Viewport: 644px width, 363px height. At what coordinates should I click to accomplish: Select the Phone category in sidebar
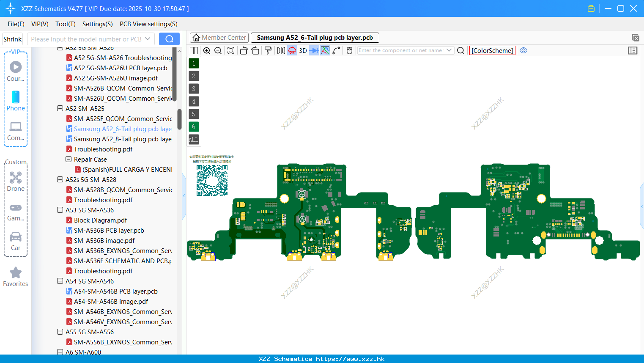click(x=16, y=101)
